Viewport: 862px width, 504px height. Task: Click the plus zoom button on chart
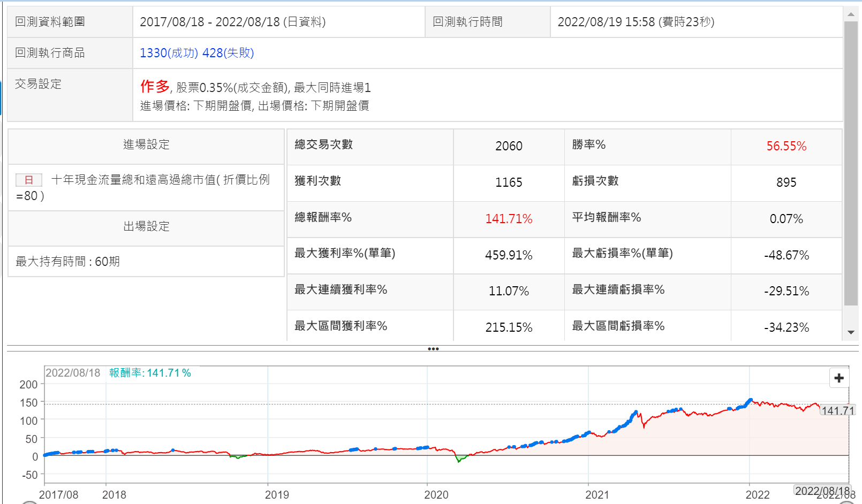pos(838,378)
